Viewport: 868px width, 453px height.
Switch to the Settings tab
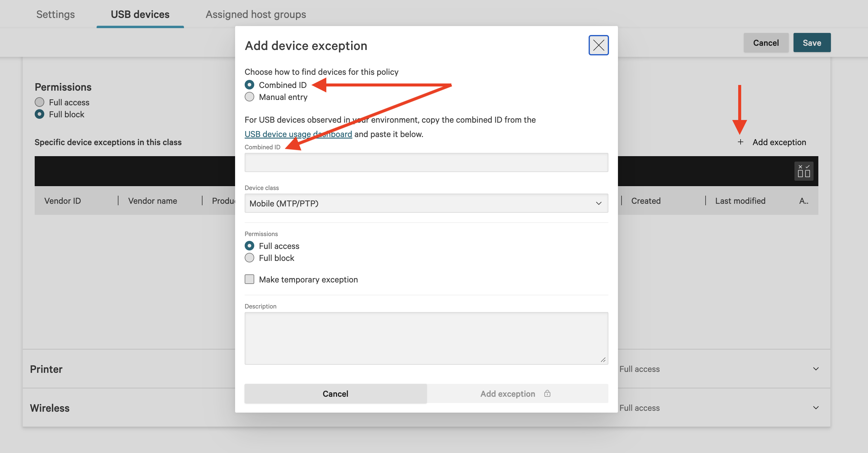56,14
